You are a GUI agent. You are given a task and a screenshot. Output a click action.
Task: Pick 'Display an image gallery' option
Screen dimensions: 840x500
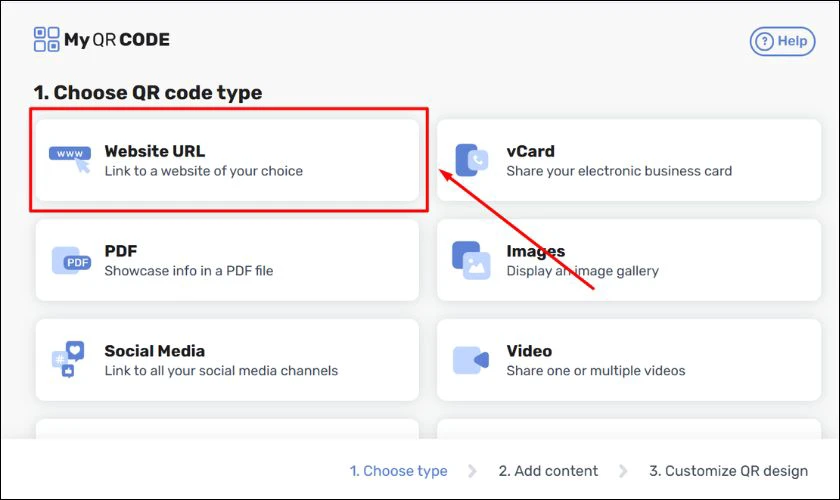tap(582, 271)
